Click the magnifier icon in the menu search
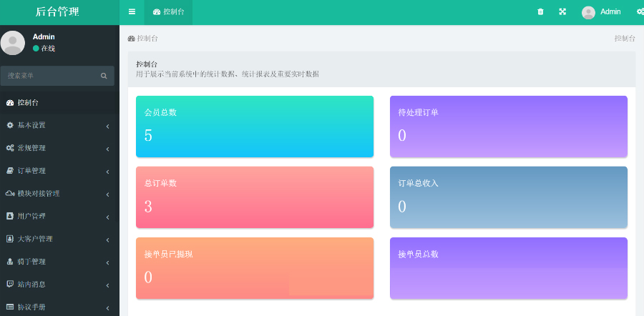The image size is (644, 316). pos(104,76)
